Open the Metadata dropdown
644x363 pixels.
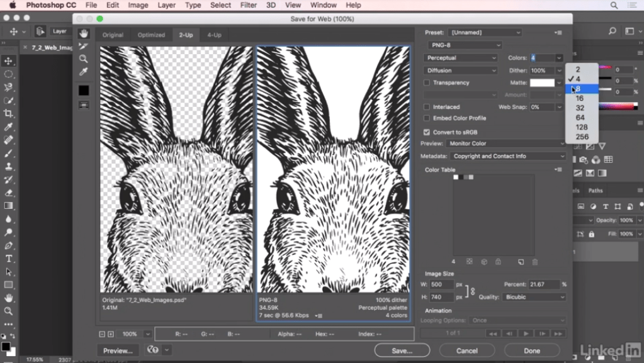pyautogui.click(x=507, y=156)
